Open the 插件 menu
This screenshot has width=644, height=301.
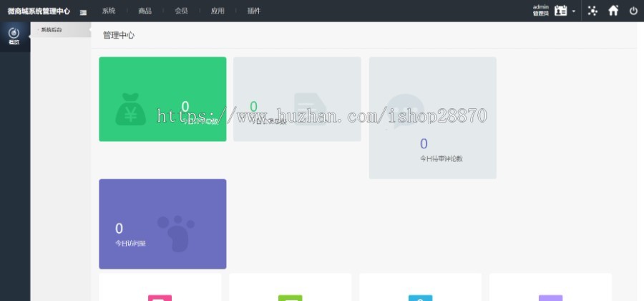click(254, 11)
